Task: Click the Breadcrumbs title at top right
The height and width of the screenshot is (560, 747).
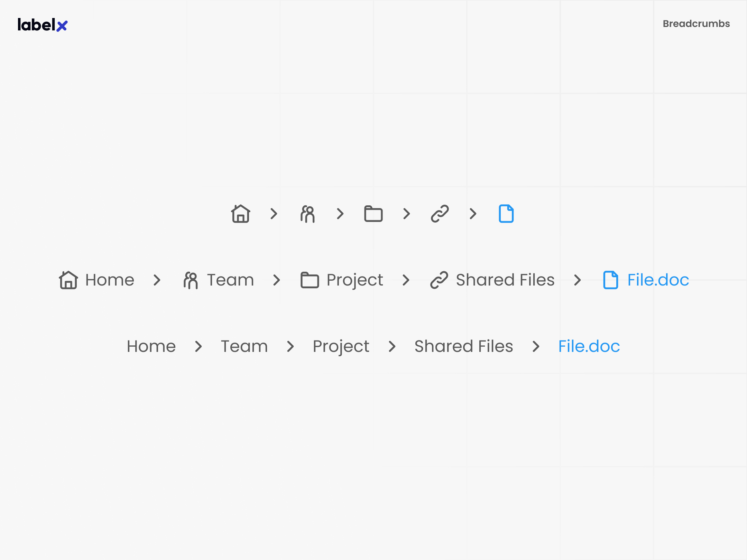Action: point(696,24)
